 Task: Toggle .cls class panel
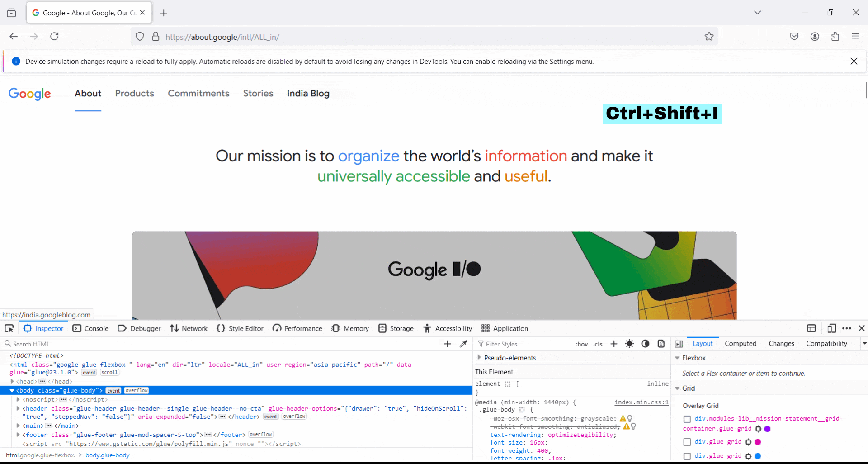[598, 344]
